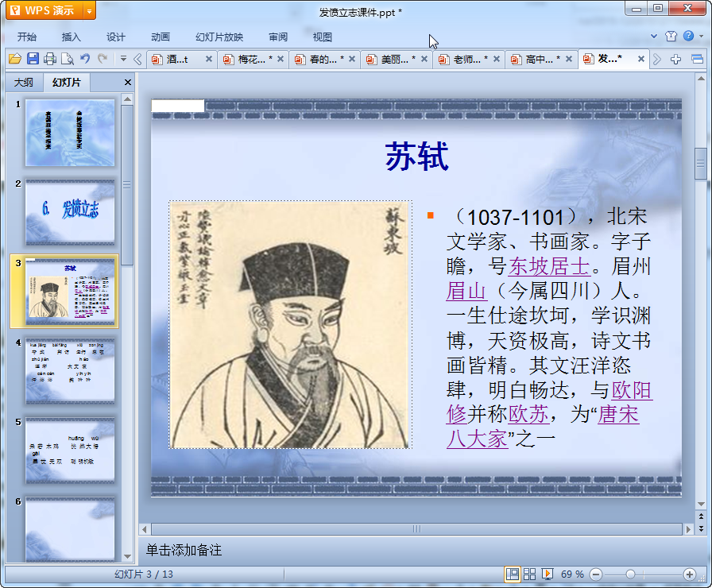Click the 唐宋 hyperlink text
The height and width of the screenshot is (588, 712).
(618, 414)
